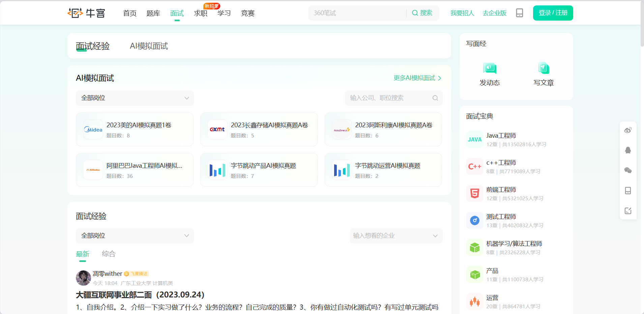Open 竞赛 in top navigation
This screenshot has width=644, height=314.
tap(248, 13)
